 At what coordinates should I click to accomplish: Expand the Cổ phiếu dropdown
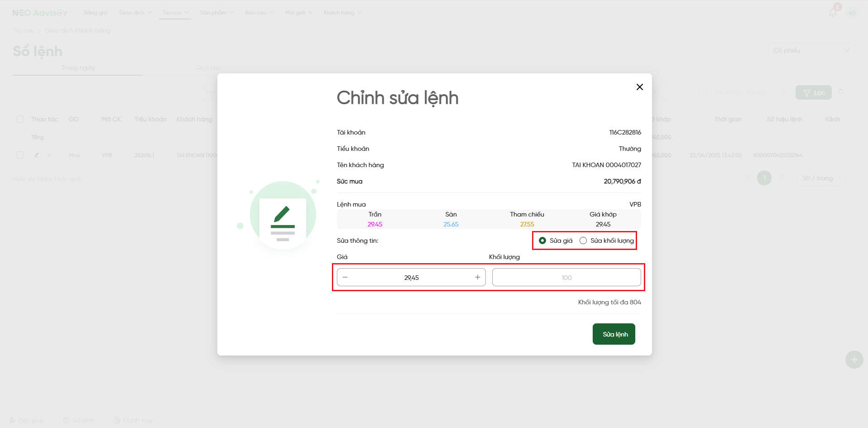tap(810, 50)
